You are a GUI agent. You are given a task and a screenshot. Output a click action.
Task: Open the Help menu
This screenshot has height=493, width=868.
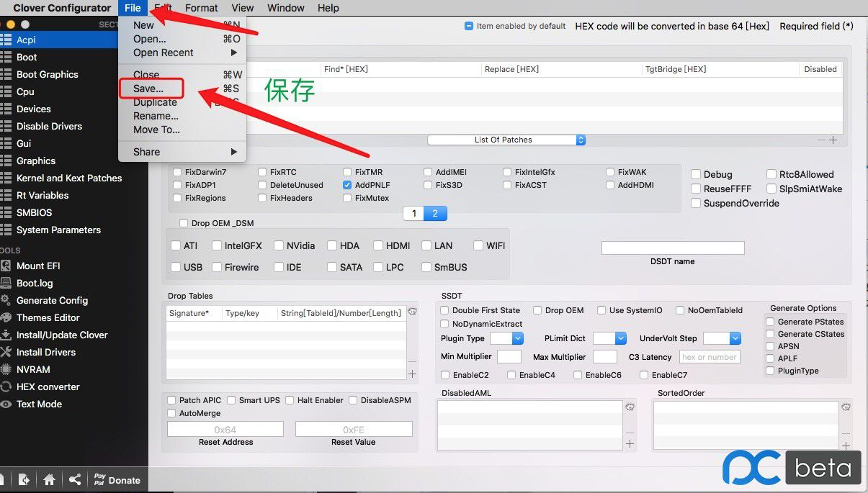tap(328, 8)
